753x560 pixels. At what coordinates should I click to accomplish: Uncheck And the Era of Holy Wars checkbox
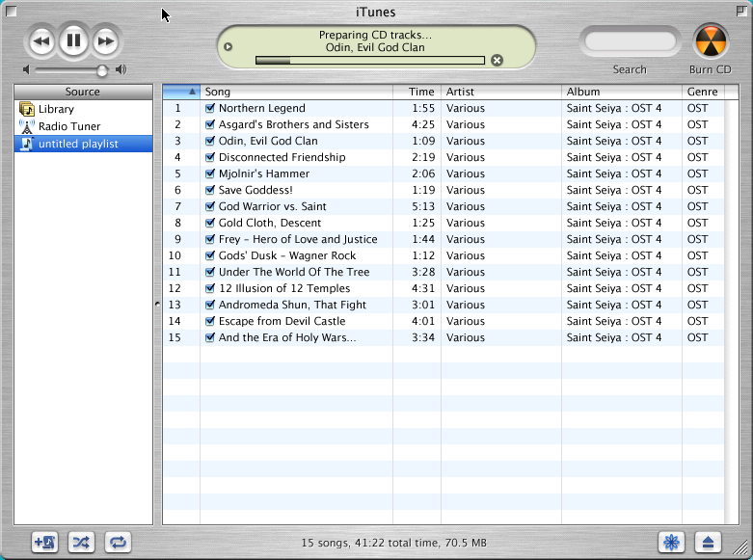[210, 337]
